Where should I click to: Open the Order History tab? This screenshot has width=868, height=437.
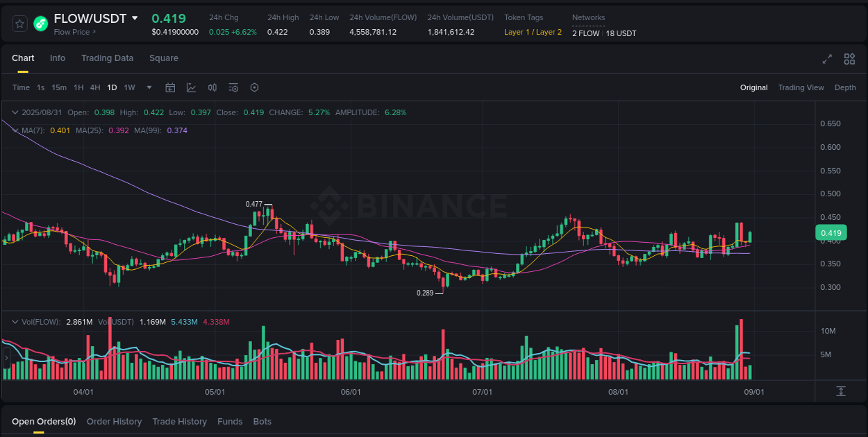tap(114, 421)
